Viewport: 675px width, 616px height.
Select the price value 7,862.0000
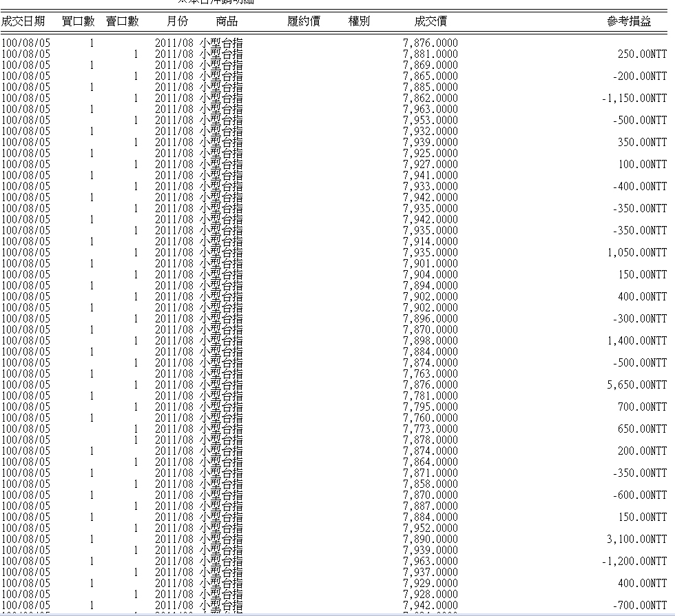[x=430, y=99]
